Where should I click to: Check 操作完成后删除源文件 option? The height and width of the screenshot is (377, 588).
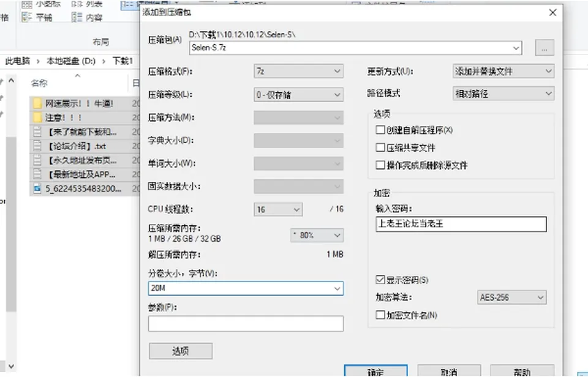[x=380, y=165]
